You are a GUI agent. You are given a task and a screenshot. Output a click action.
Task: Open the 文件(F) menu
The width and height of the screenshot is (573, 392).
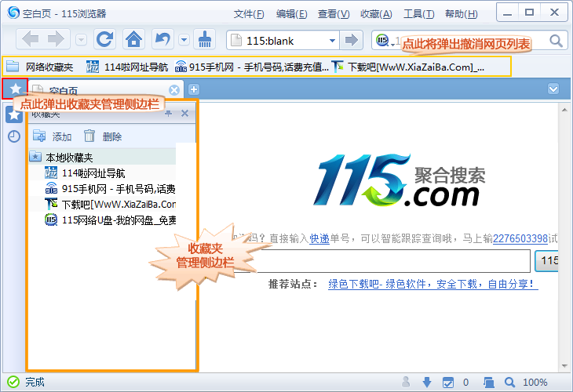[x=249, y=14]
